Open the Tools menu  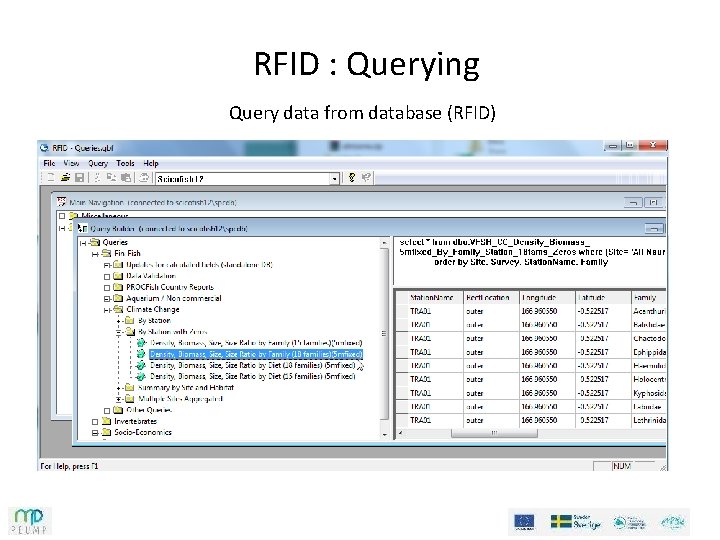click(x=125, y=163)
